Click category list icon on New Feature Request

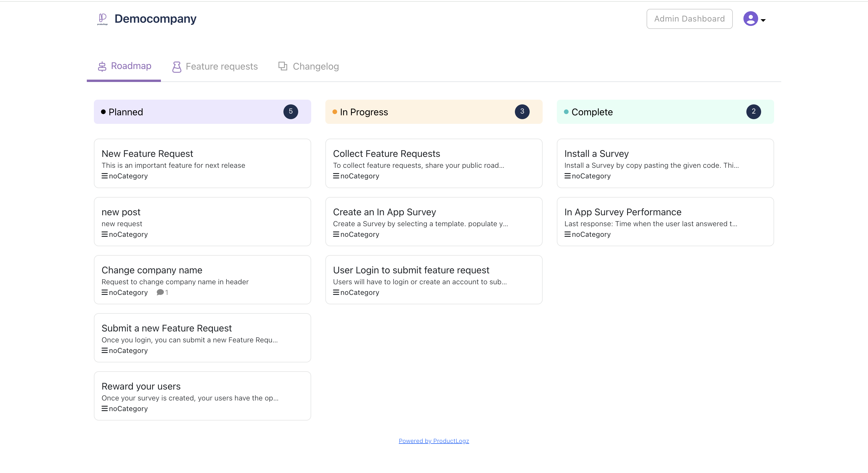tap(105, 176)
